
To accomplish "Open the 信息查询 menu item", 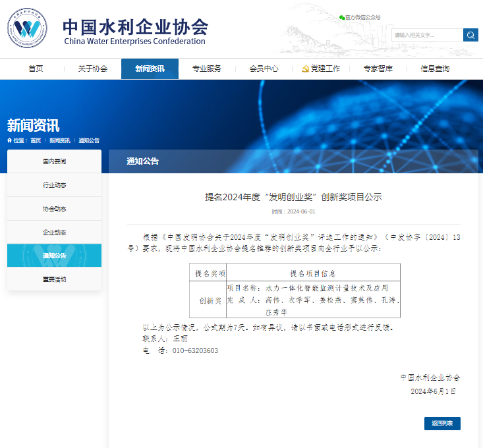I will pos(435,69).
